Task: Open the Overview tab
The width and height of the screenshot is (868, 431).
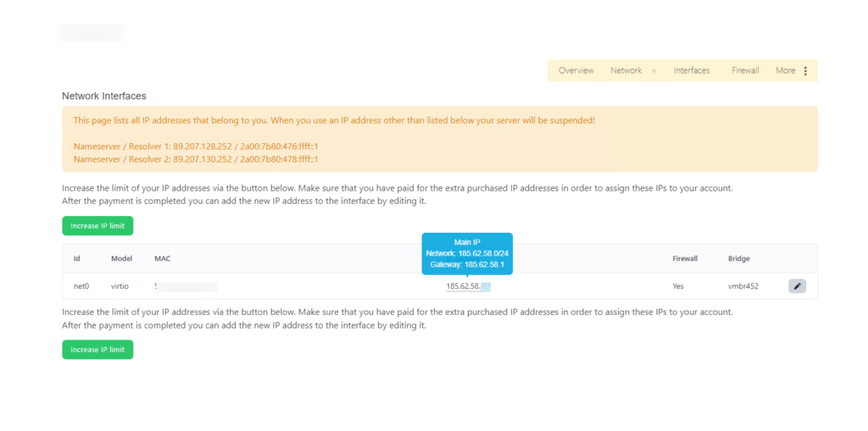Action: [576, 70]
